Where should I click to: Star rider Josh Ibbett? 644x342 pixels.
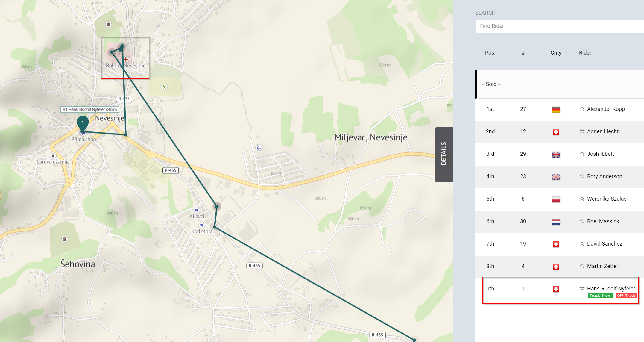(582, 154)
